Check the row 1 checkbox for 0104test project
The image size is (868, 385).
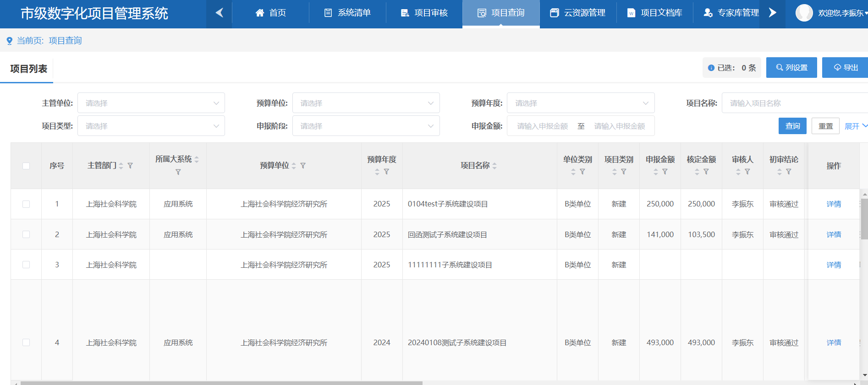[x=26, y=204]
